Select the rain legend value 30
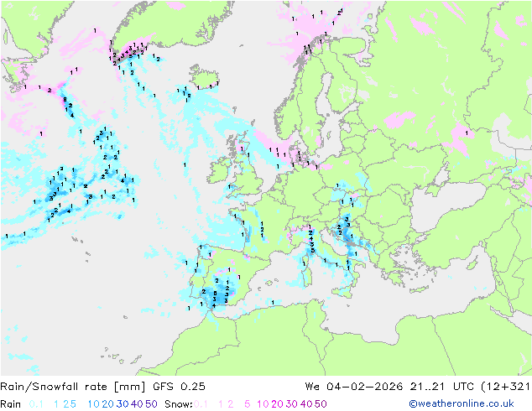The width and height of the screenshot is (532, 411). coord(123,404)
